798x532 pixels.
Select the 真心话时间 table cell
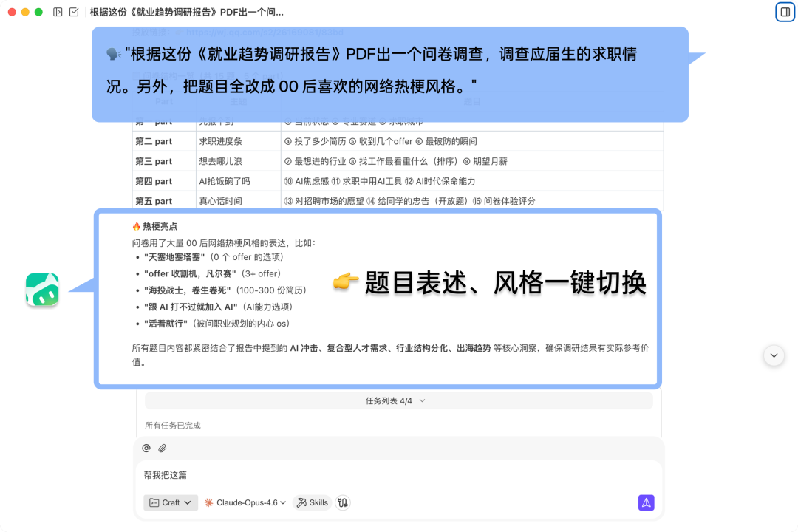(238, 200)
